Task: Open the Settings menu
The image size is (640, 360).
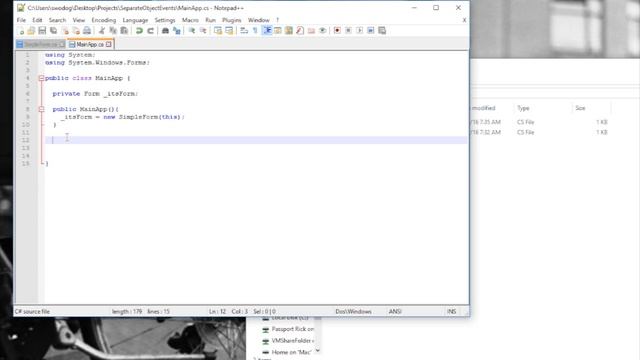Action: [165, 20]
